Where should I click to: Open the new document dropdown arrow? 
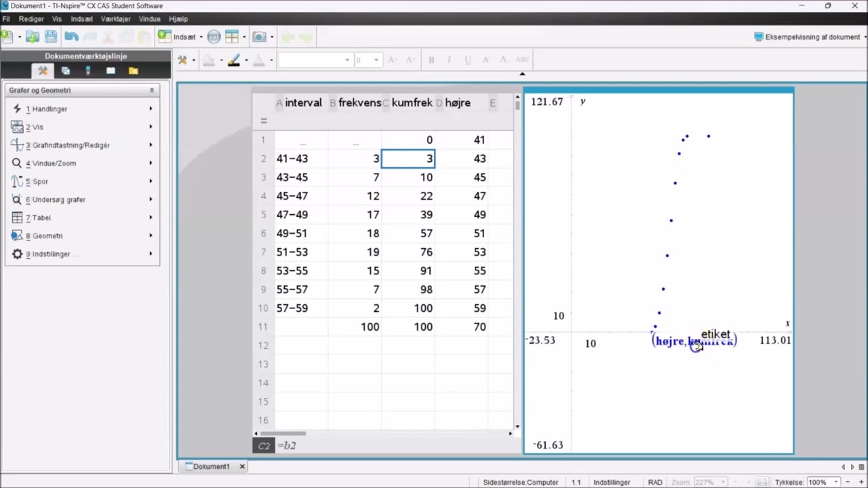pyautogui.click(x=19, y=37)
